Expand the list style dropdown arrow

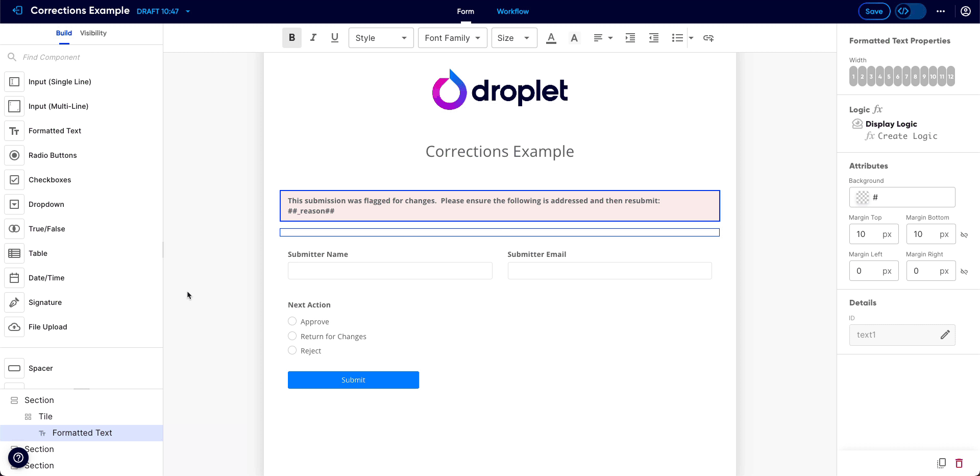click(x=691, y=38)
